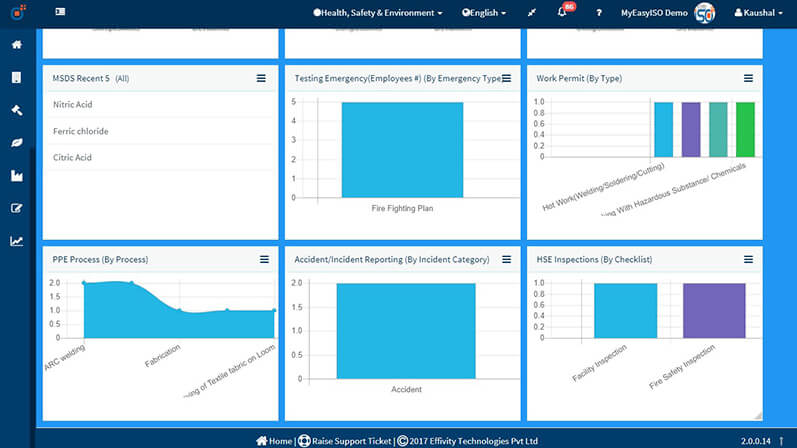Expand Health, Safety & Environment module dropdown
797x448 pixels.
378,13
